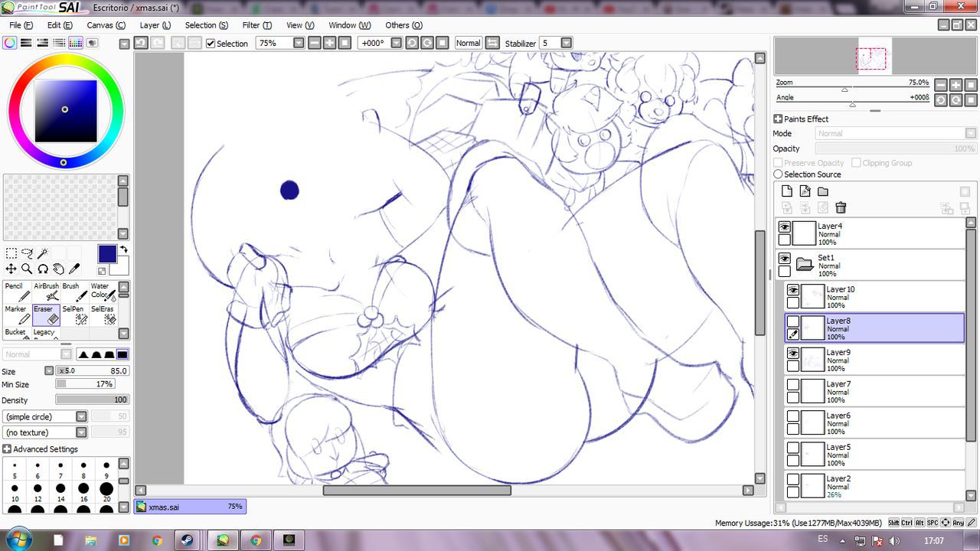Swap foreground and background colors
This screenshot has width=980, height=551.
[x=123, y=249]
